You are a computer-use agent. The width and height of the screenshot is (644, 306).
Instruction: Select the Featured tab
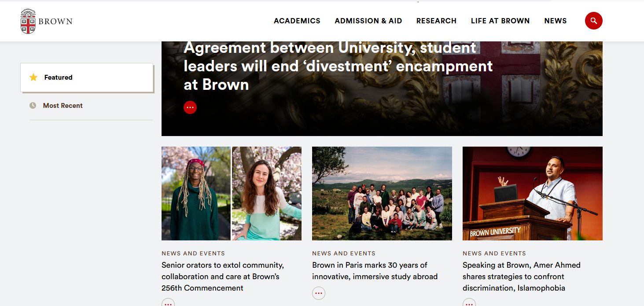tap(87, 77)
